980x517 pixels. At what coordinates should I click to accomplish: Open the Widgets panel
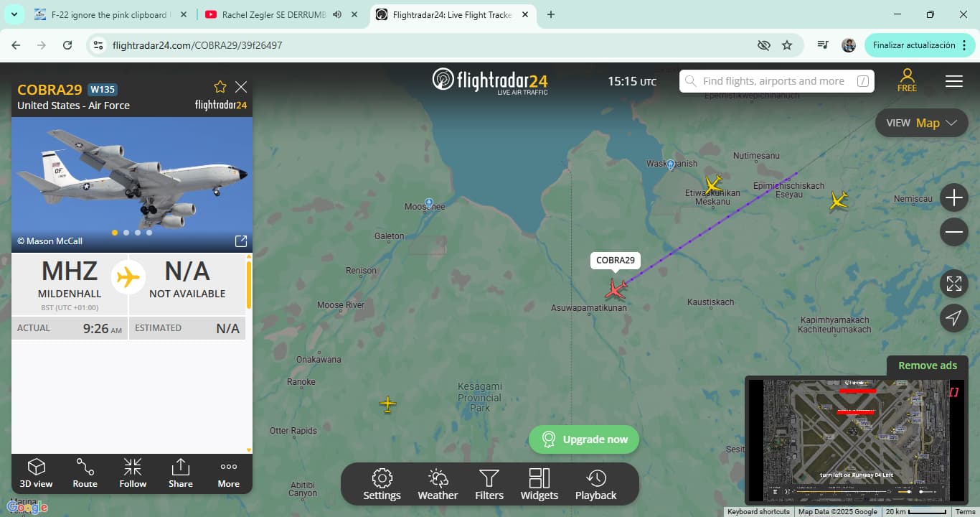(x=540, y=484)
